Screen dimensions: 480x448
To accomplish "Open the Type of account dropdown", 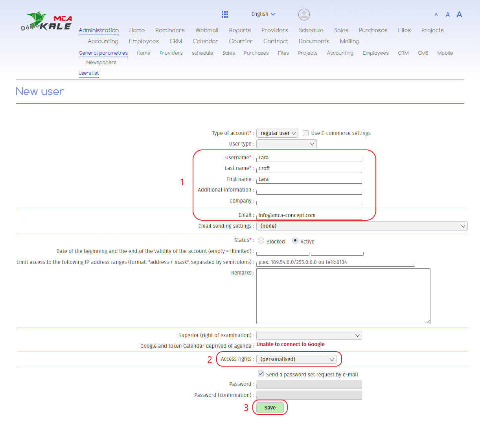I will tap(277, 133).
